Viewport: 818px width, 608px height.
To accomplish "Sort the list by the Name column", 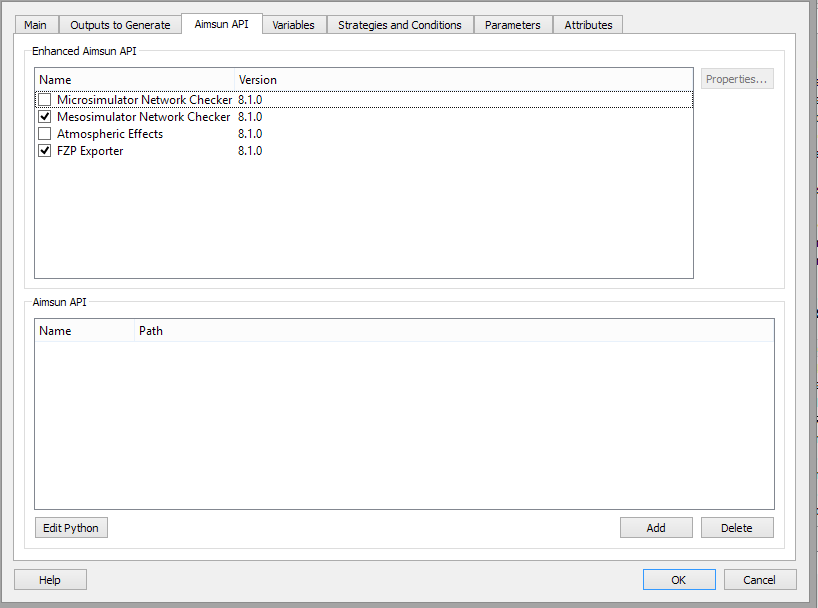I will pos(130,79).
